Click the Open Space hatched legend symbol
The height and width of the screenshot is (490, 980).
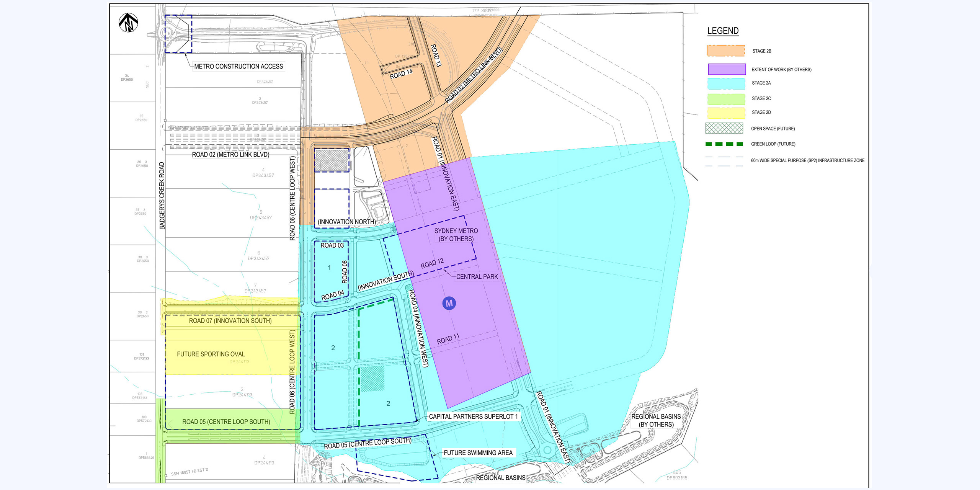tap(724, 128)
